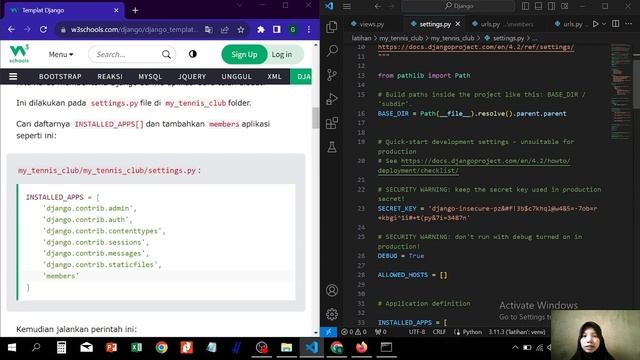Open new browser tab

[135, 11]
